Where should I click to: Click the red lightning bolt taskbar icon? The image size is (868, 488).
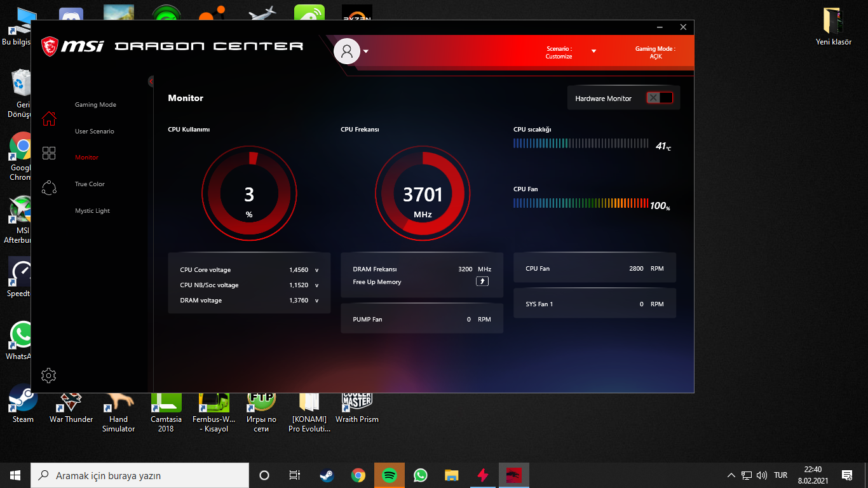483,475
